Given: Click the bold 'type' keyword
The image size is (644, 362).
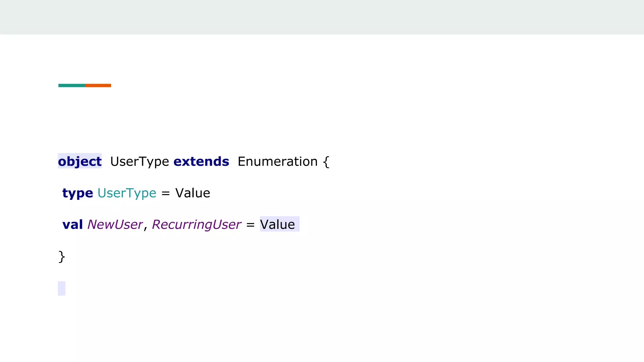Looking at the screenshot, I should (78, 193).
